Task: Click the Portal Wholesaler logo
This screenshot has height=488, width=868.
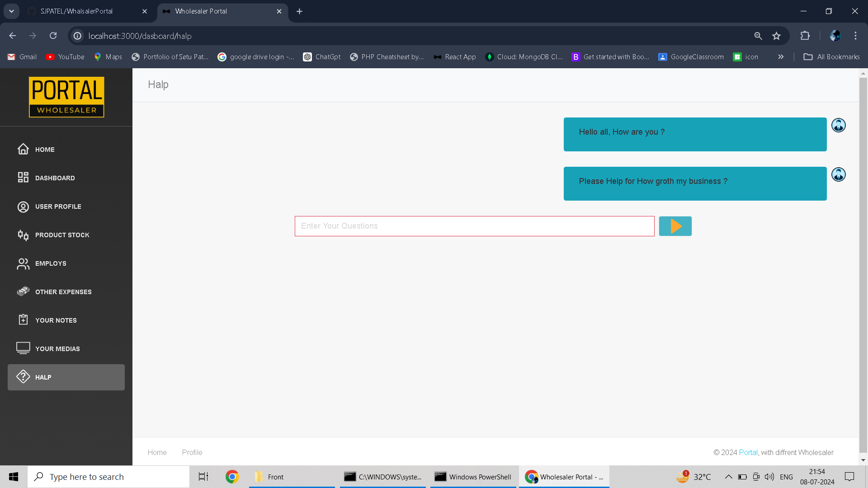Action: (x=66, y=97)
